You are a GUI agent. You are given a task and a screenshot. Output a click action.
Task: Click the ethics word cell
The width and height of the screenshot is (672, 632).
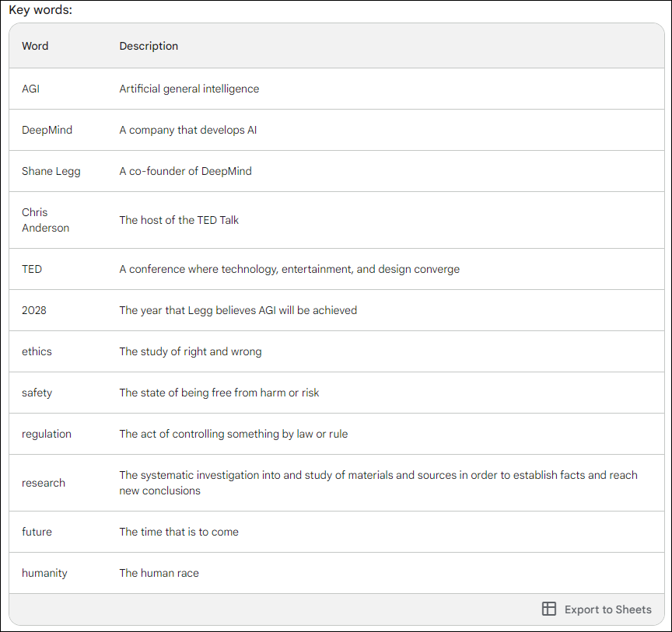click(37, 351)
